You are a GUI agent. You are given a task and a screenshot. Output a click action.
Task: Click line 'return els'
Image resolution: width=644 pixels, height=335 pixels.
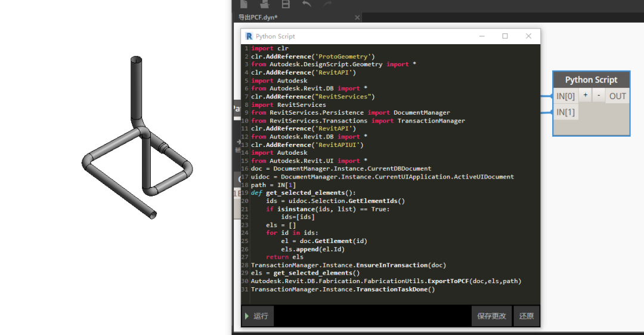pyautogui.click(x=284, y=257)
